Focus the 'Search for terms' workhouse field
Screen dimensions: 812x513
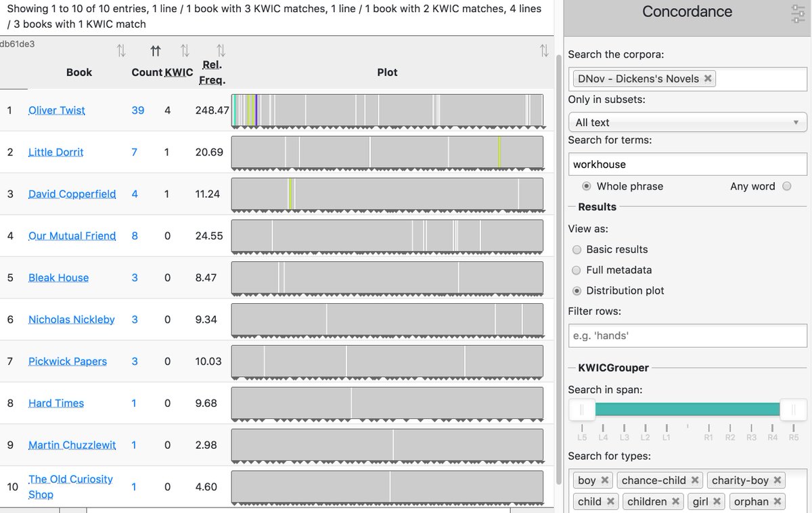click(x=687, y=164)
